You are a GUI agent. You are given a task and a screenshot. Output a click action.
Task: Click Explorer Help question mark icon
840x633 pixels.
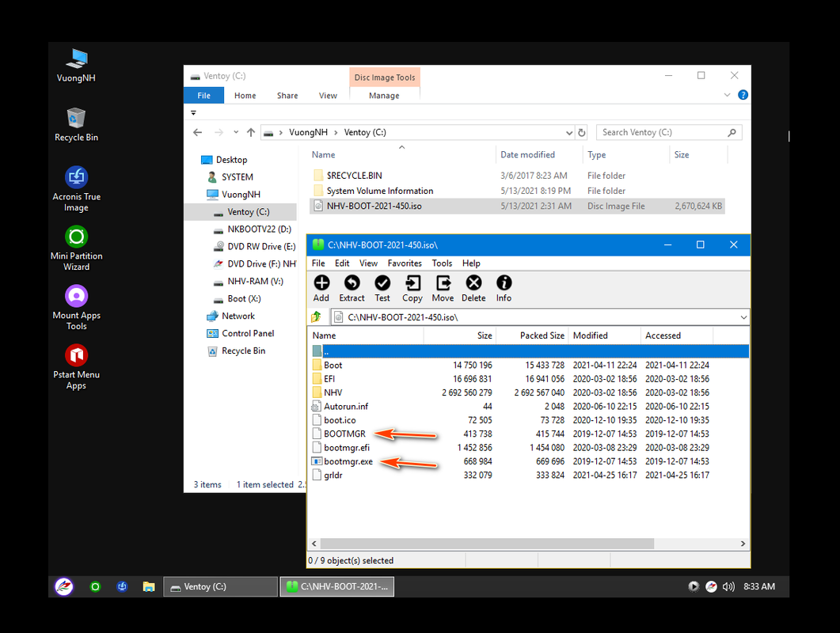(743, 95)
